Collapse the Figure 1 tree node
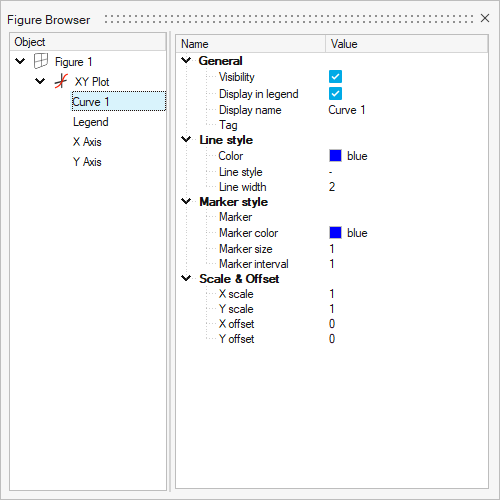This screenshot has height=500, width=500. pyautogui.click(x=20, y=61)
